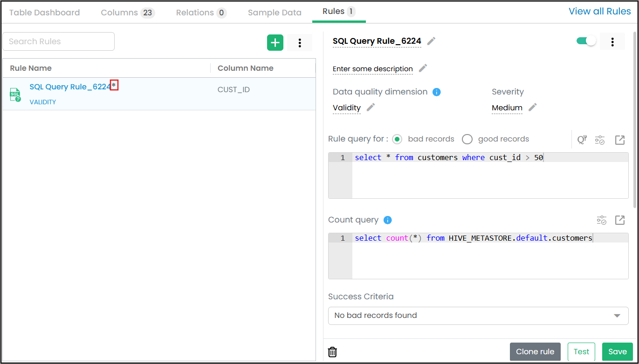Edit the rule name with pencil icon
This screenshot has height=364, width=639.
(x=432, y=41)
